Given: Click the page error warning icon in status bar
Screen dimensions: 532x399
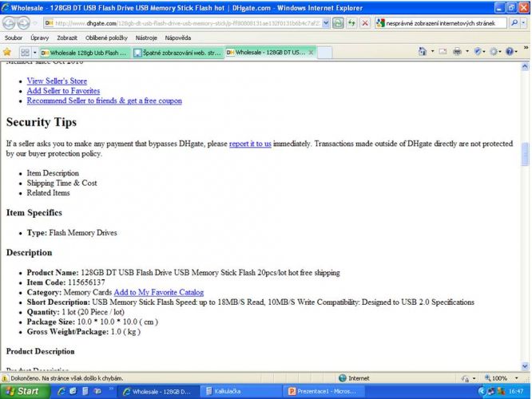Looking at the screenshot, I should [x=5, y=378].
